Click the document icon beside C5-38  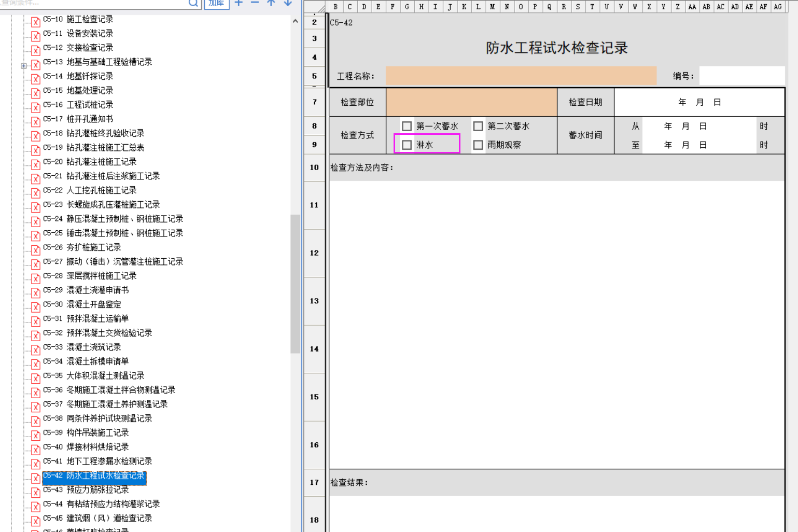[36, 421]
